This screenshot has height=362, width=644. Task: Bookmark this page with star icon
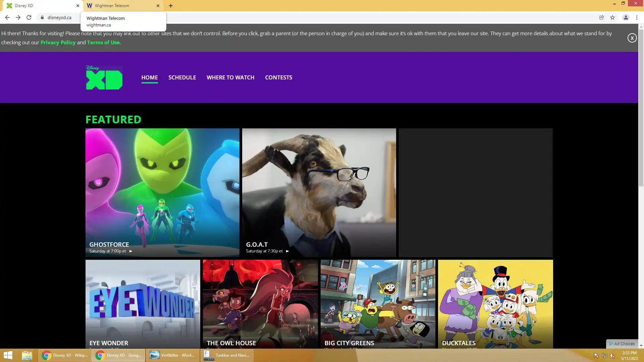coord(612,17)
